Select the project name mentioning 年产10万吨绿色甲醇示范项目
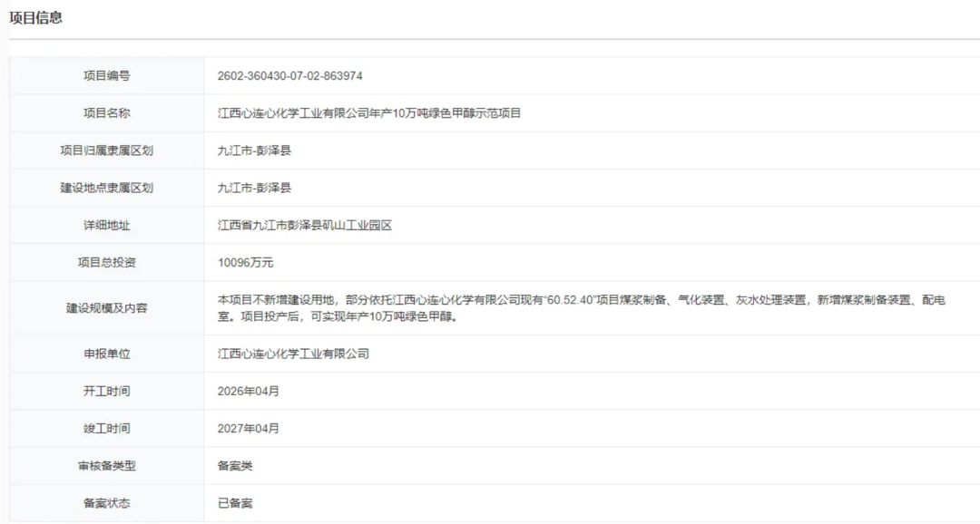The image size is (980, 524). click(x=369, y=113)
